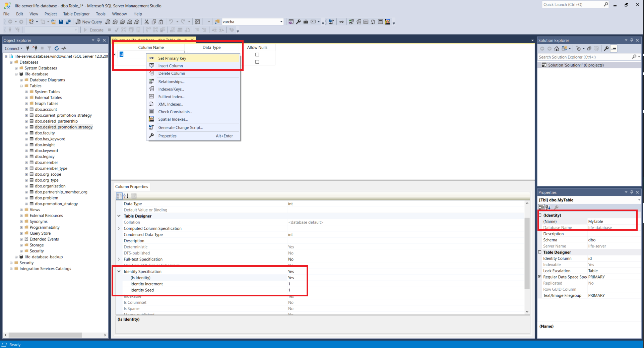This screenshot has width=644, height=348.
Task: Expand Full-text Specification property
Action: (x=119, y=259)
